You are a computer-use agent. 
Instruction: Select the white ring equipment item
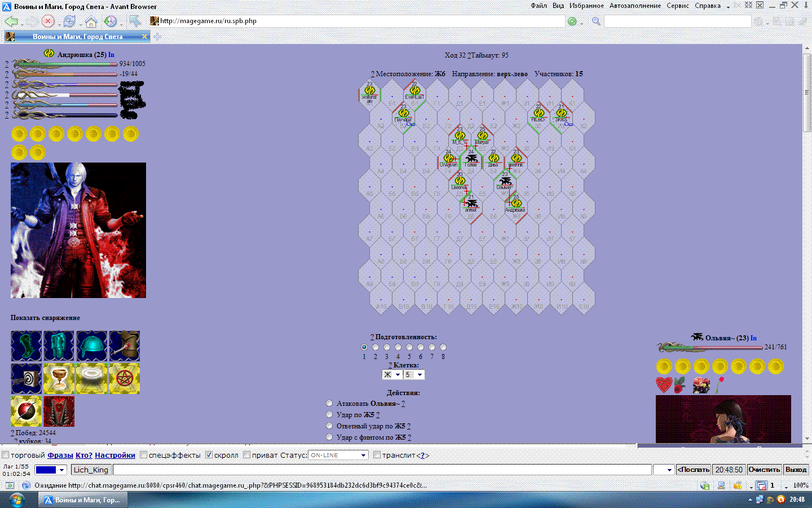pyautogui.click(x=91, y=379)
